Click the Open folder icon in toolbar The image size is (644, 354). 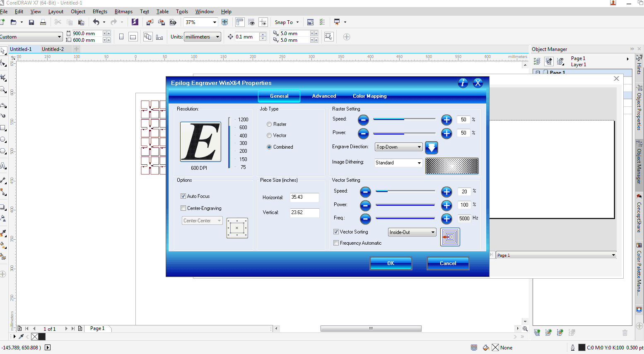click(x=13, y=22)
